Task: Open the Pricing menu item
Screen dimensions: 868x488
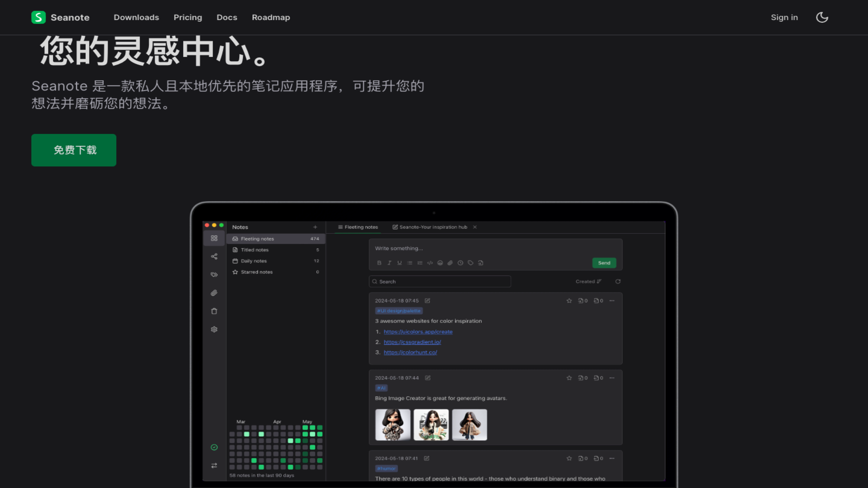Action: click(x=188, y=17)
